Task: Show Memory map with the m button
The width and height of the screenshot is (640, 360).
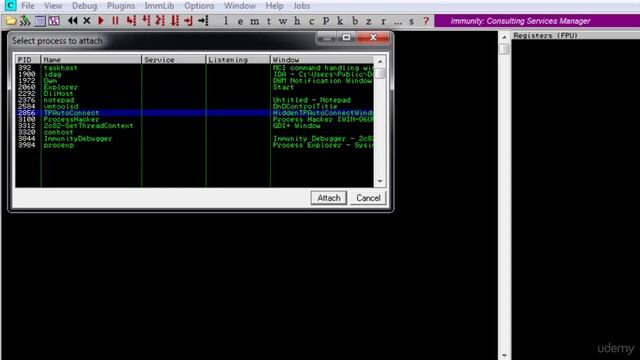Action: coord(254,21)
